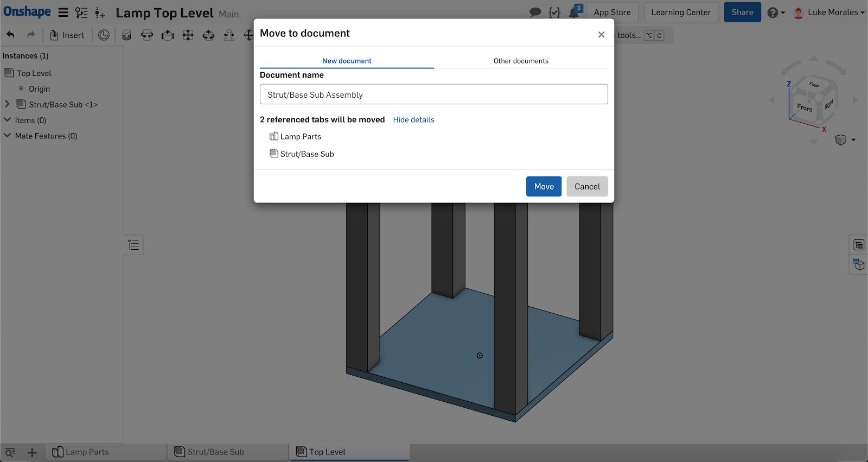Open the comments speech bubble icon
Screen dimensions: 868x462
[x=535, y=12]
